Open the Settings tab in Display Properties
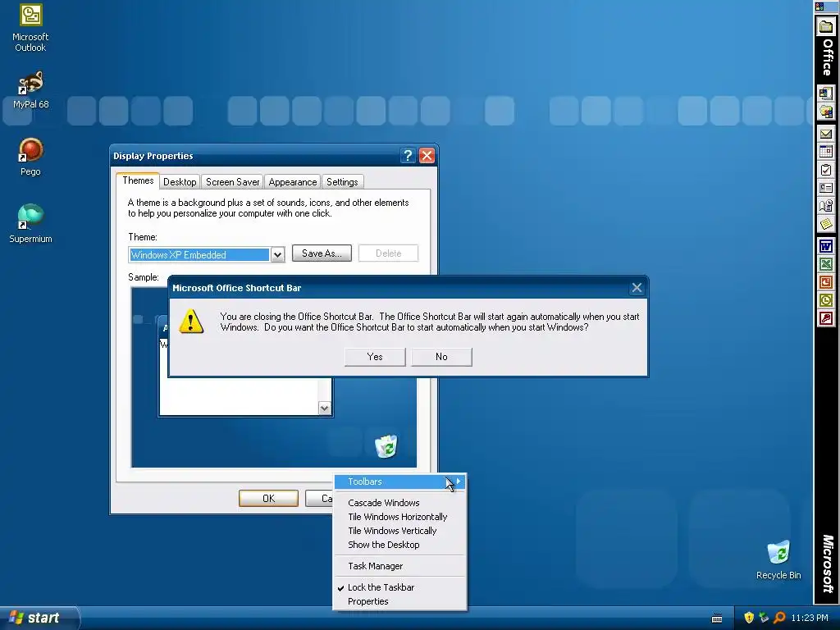Viewport: 840px width, 630px height. click(x=342, y=182)
